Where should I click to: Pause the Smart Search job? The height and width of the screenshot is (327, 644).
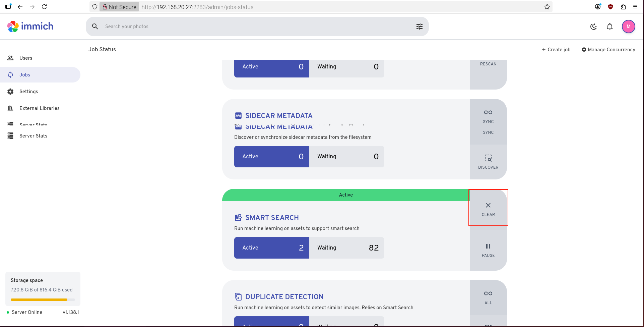(x=488, y=250)
